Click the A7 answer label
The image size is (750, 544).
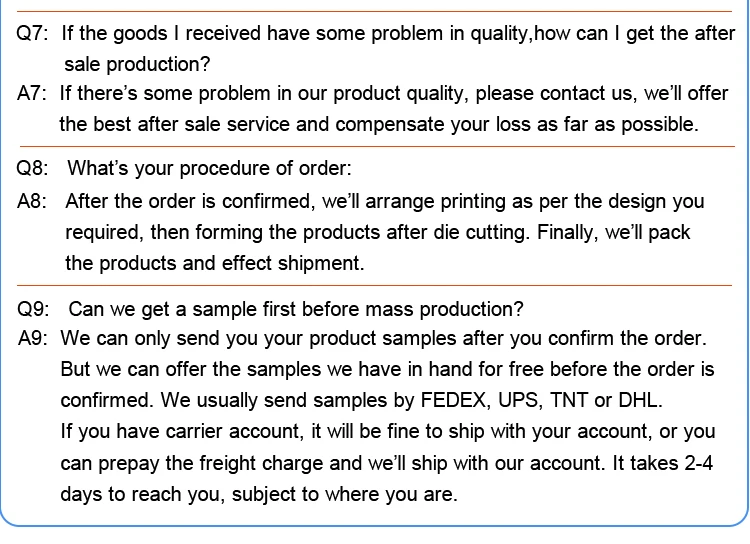32,94
